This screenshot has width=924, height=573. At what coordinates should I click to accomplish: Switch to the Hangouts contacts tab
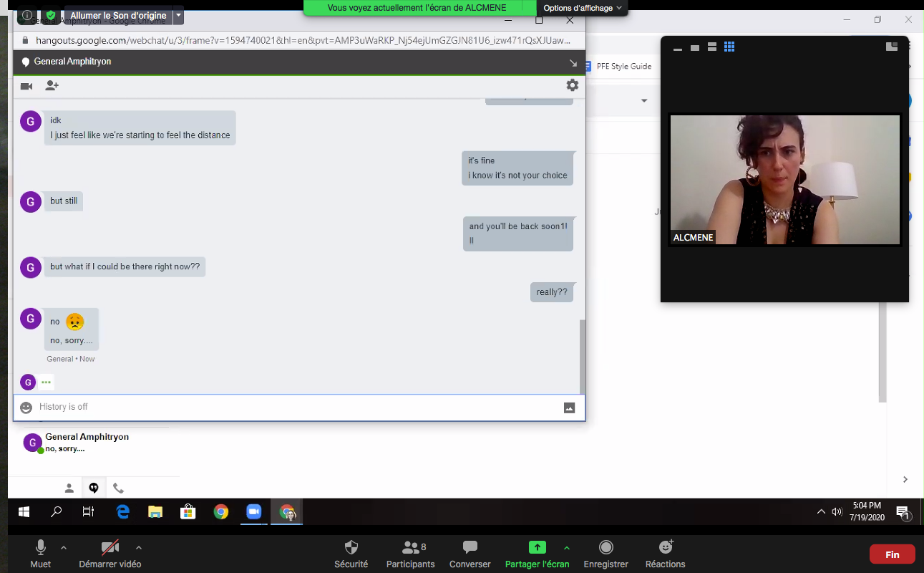coord(69,488)
